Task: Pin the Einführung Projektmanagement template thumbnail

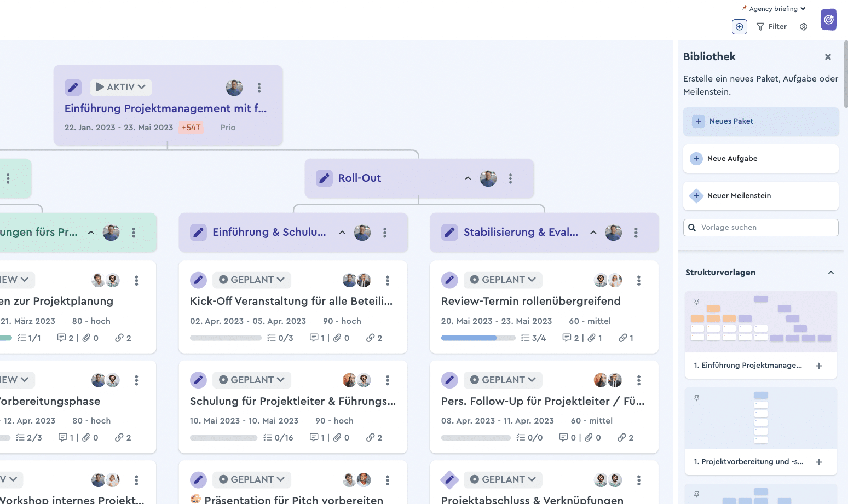Action: (696, 302)
